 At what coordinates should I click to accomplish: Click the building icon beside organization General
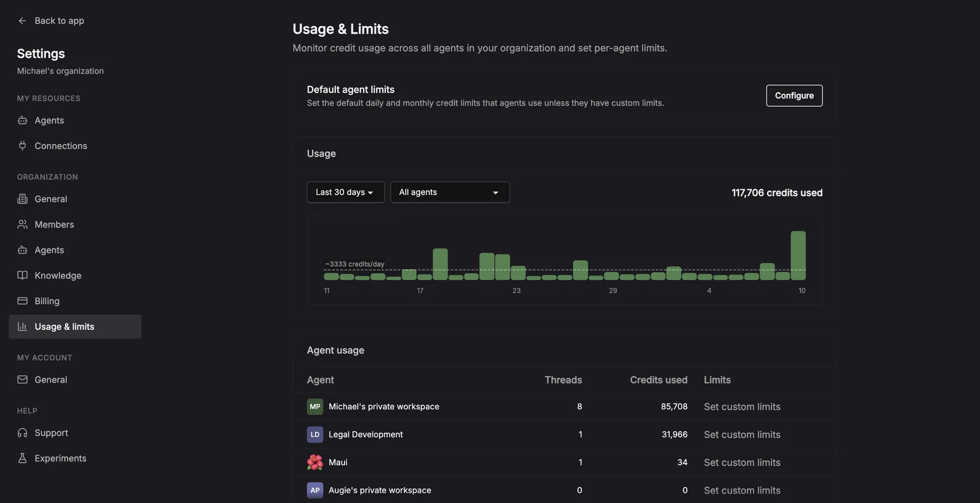[22, 199]
